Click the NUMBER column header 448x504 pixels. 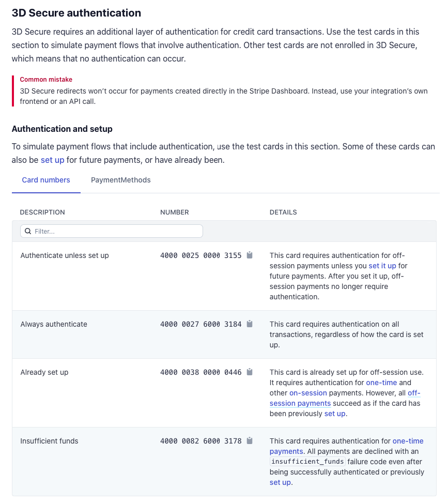coord(175,212)
